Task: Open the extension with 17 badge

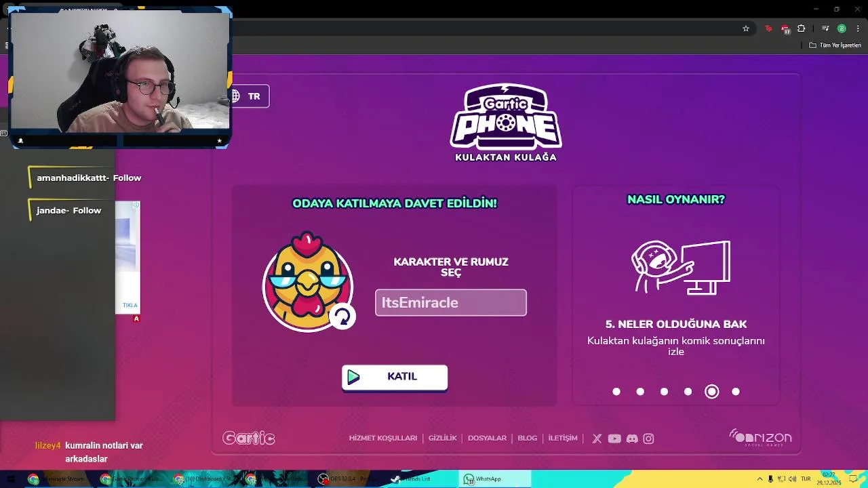Action: pos(785,28)
